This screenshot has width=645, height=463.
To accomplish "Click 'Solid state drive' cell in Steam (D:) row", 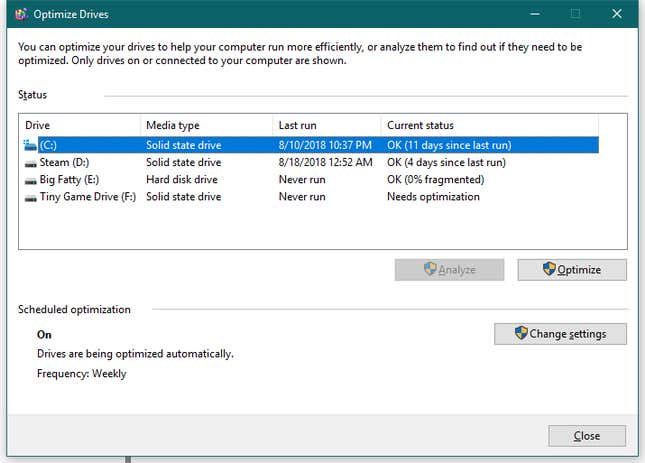I will pyautogui.click(x=183, y=162).
